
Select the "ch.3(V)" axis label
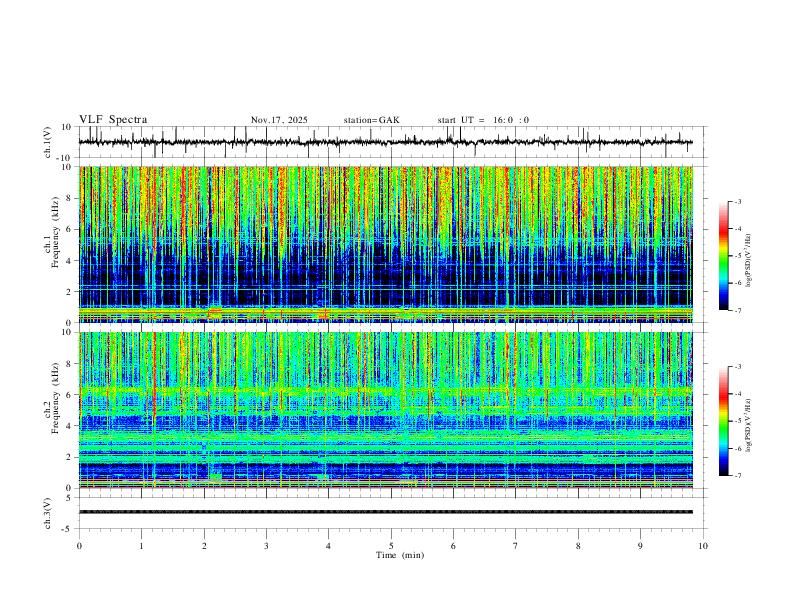pos(48,514)
